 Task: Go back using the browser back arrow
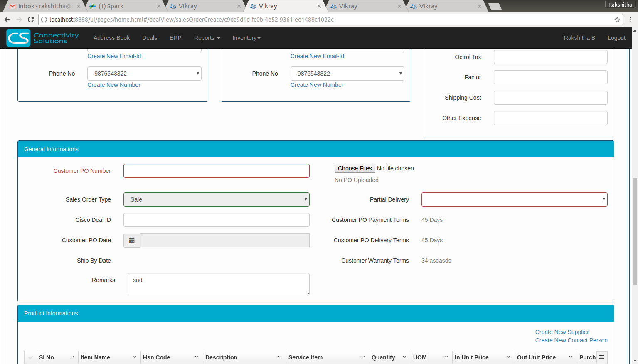tap(7, 20)
